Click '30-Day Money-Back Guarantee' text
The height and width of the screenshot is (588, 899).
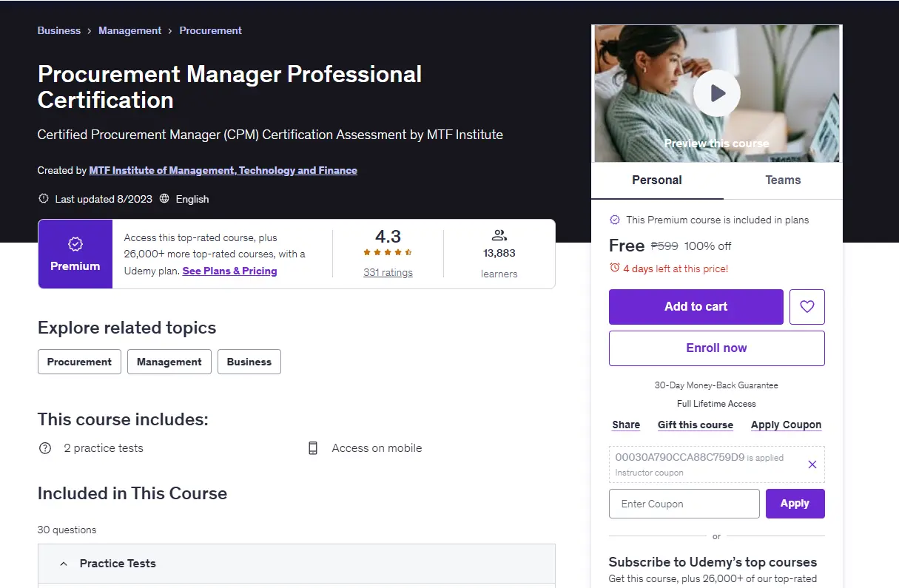pos(716,385)
